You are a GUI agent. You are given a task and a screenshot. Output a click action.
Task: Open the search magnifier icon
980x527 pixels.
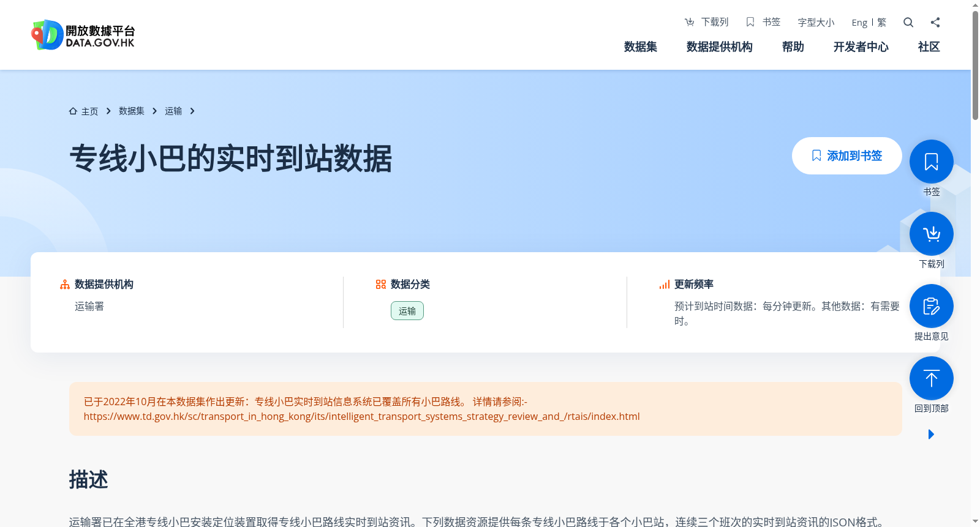(x=908, y=22)
